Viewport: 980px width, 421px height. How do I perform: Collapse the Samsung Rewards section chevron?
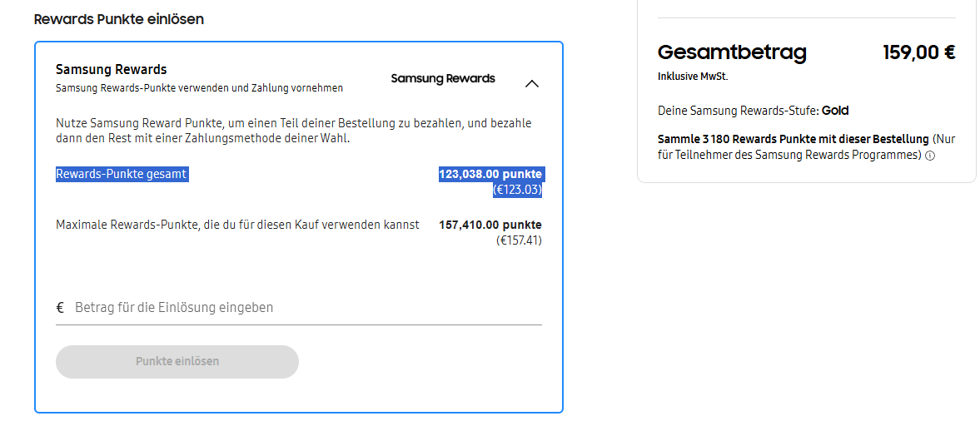tap(533, 83)
